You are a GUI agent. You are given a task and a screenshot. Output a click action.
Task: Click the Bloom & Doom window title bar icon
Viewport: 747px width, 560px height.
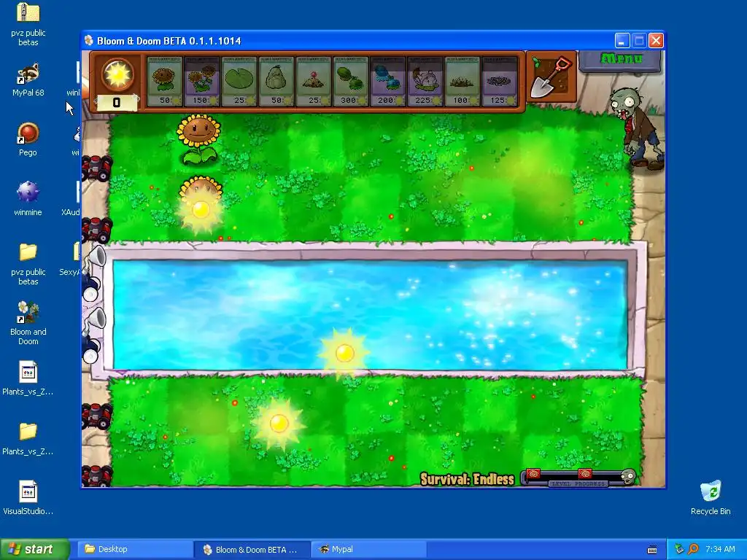coord(88,41)
